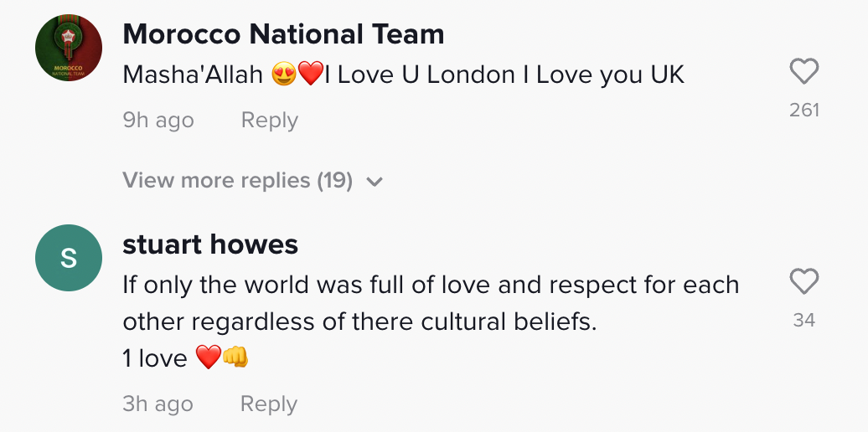
Task: Click the 34 likes count
Action: click(803, 320)
